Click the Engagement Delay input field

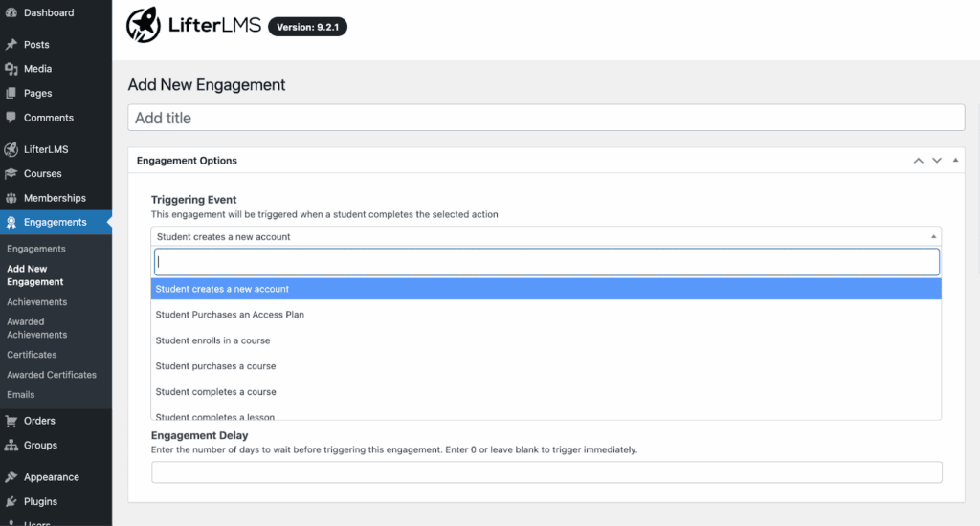coord(546,472)
